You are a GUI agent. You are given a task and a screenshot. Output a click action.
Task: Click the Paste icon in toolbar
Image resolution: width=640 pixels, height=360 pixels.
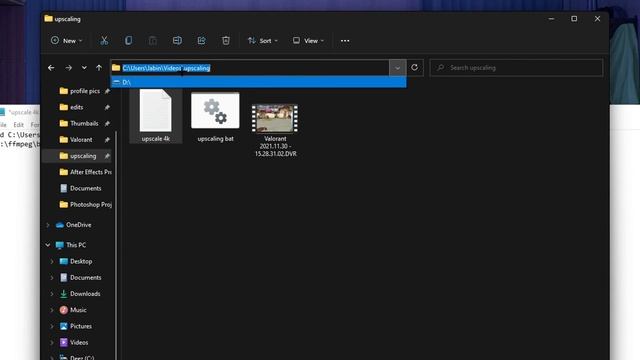153,40
